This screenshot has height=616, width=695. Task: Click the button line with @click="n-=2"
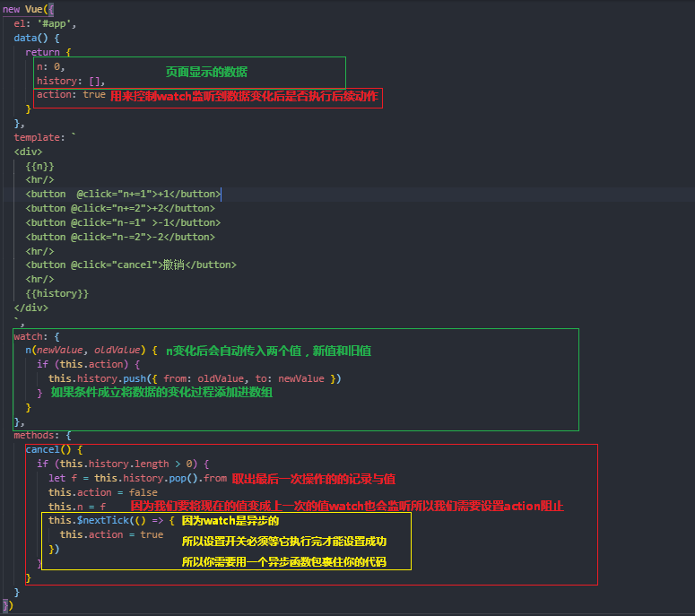(120, 237)
